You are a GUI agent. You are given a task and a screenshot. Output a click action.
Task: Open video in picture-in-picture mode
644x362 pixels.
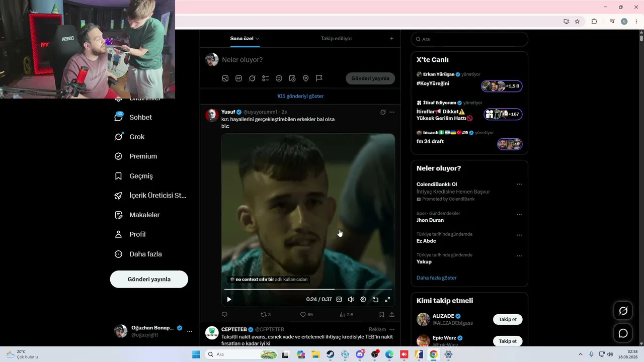click(x=375, y=300)
